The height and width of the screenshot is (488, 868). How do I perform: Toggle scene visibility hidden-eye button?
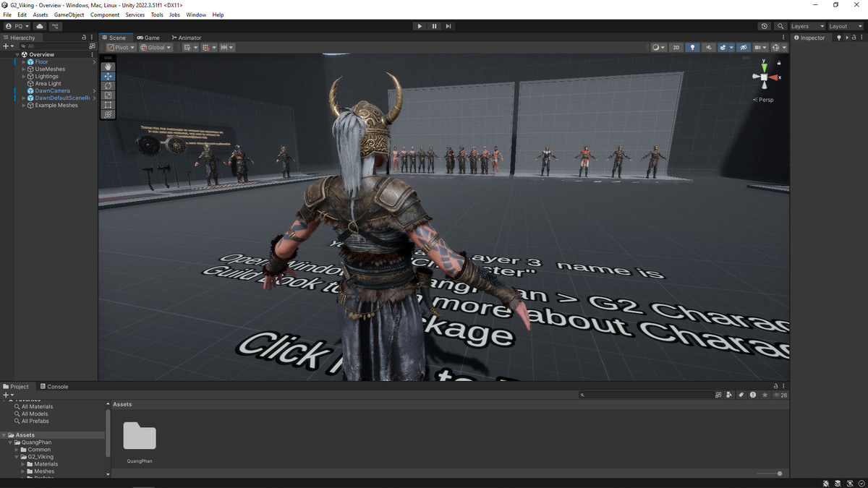tap(743, 48)
